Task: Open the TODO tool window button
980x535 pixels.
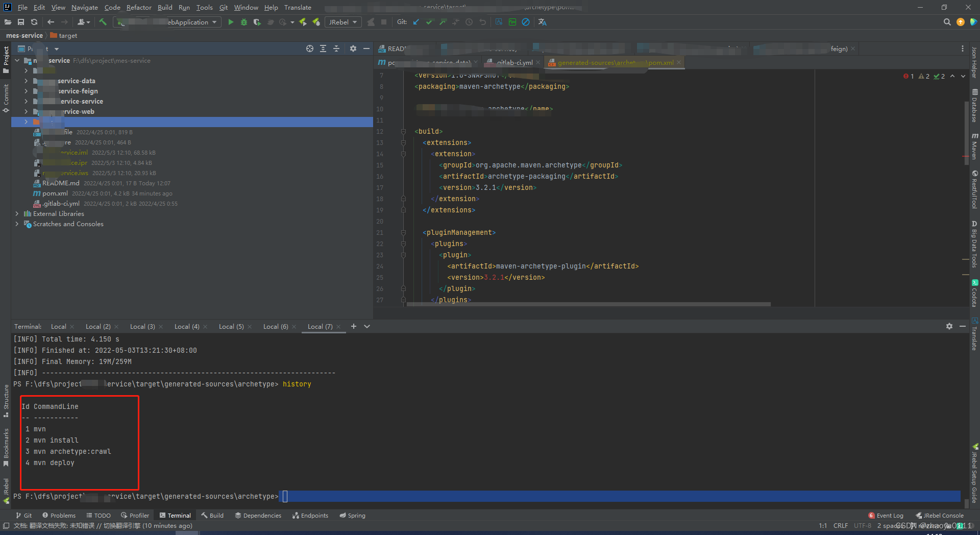Action: tap(98, 515)
